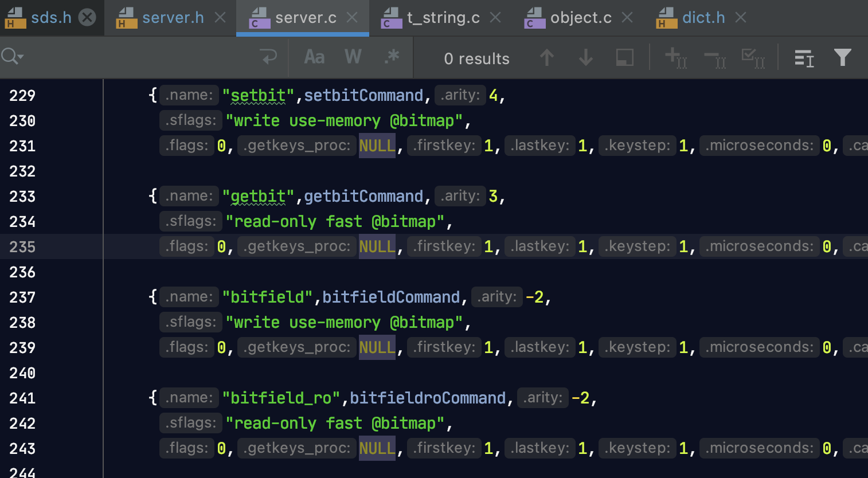The image size is (868, 478).
Task: Switch to the dict.h tab
Action: click(703, 18)
